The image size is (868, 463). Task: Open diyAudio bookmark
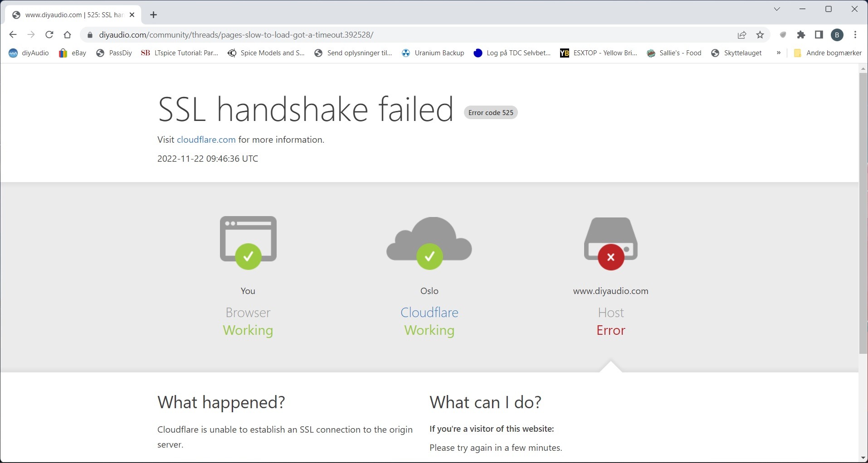29,53
